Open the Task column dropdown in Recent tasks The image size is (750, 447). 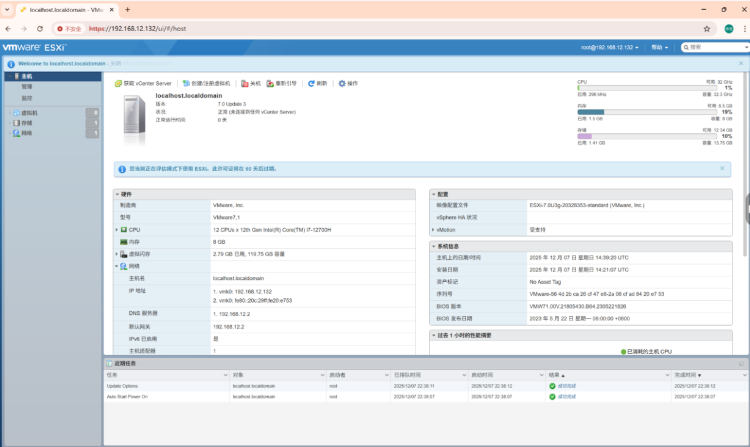pyautogui.click(x=225, y=375)
